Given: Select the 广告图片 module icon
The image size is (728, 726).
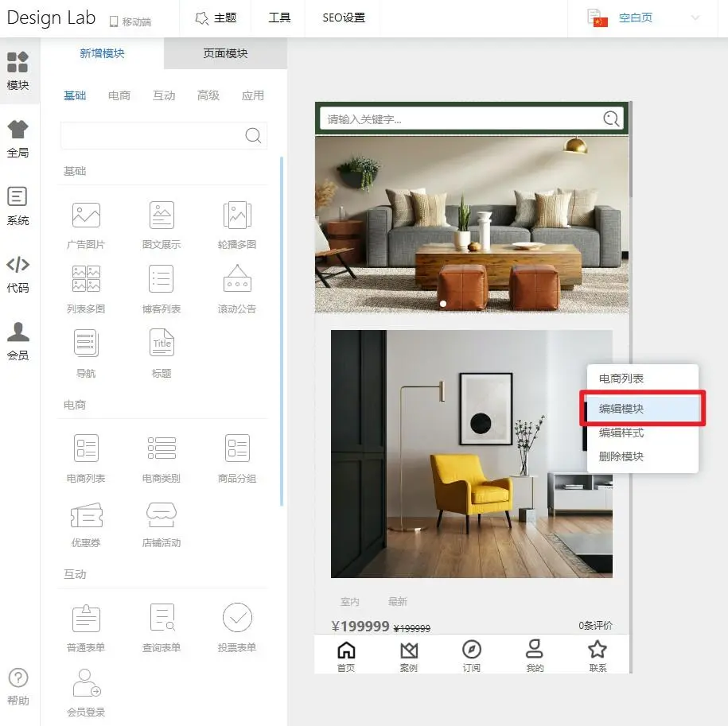Looking at the screenshot, I should (x=86, y=215).
